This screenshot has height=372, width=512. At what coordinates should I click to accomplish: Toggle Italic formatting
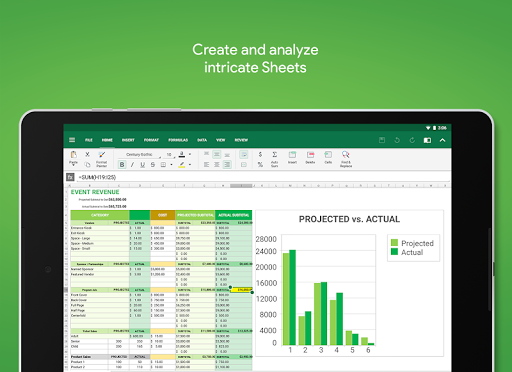132,165
